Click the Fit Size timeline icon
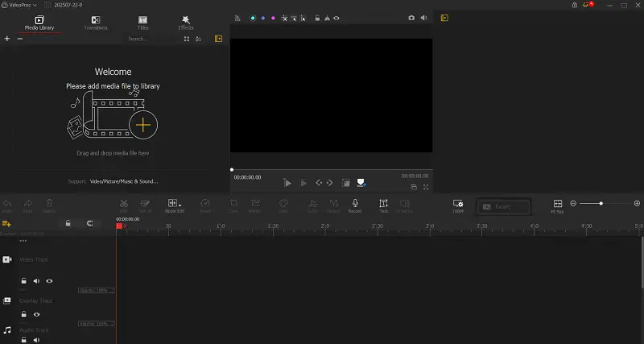 click(557, 205)
